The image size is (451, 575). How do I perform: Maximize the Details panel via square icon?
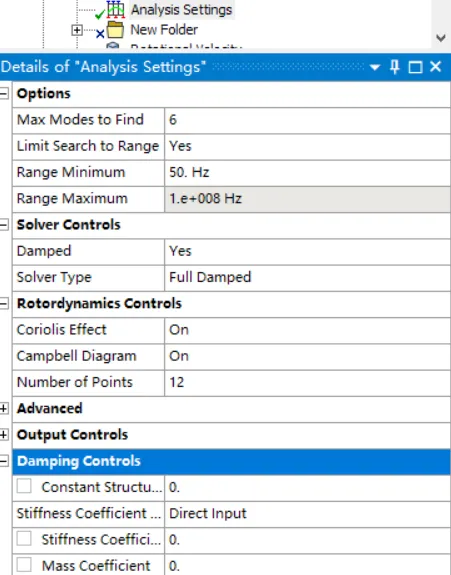[415, 67]
